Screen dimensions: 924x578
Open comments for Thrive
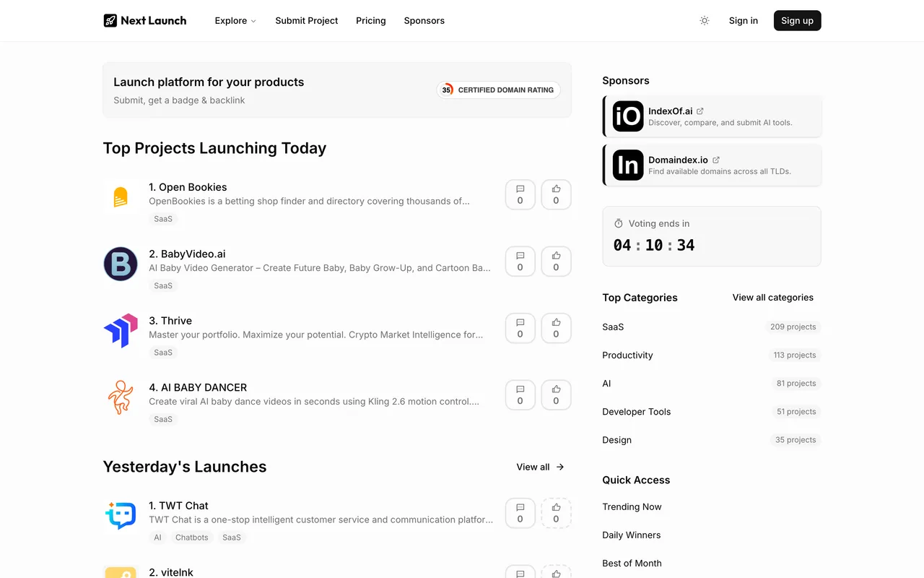520,328
